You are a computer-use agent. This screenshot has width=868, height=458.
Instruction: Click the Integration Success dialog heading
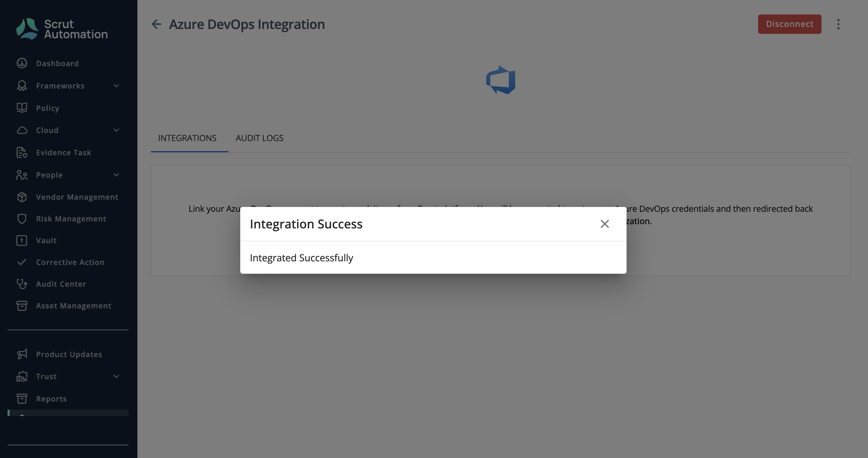(306, 224)
